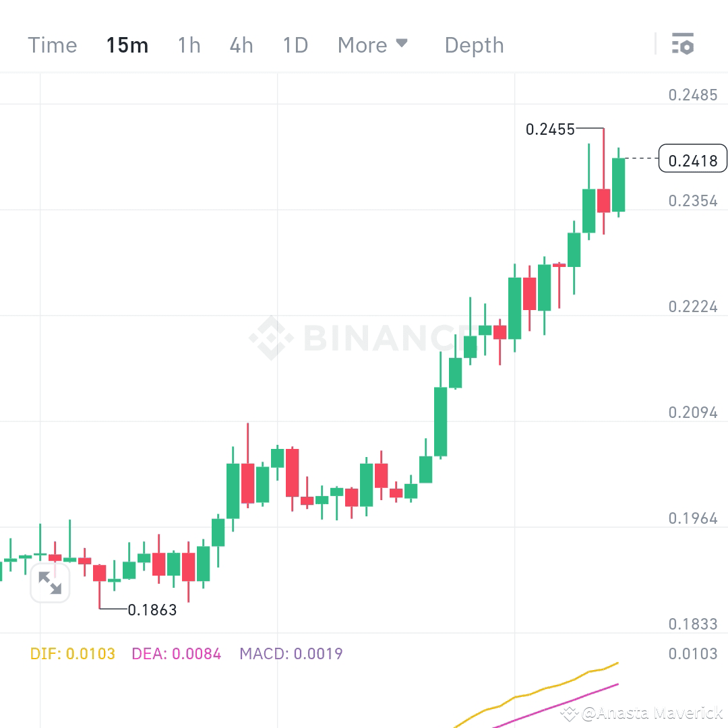The width and height of the screenshot is (728, 728).
Task: Switch to the 1h interval
Action: pos(189,45)
